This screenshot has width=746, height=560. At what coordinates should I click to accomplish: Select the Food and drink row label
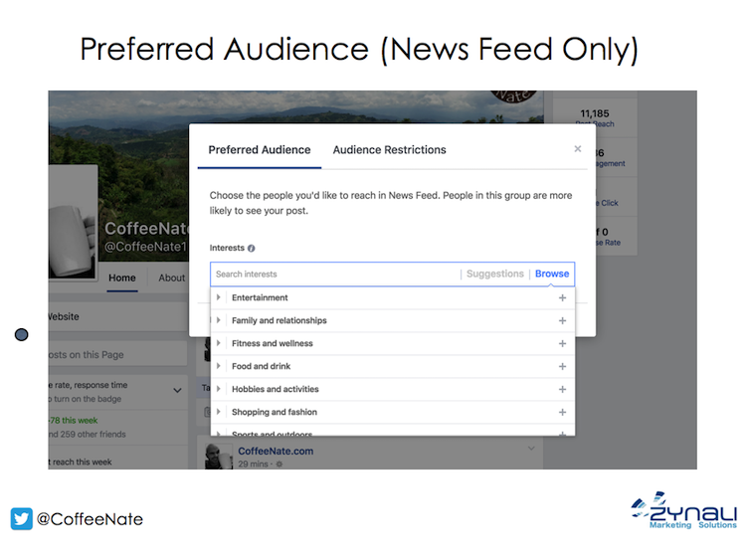tap(262, 366)
